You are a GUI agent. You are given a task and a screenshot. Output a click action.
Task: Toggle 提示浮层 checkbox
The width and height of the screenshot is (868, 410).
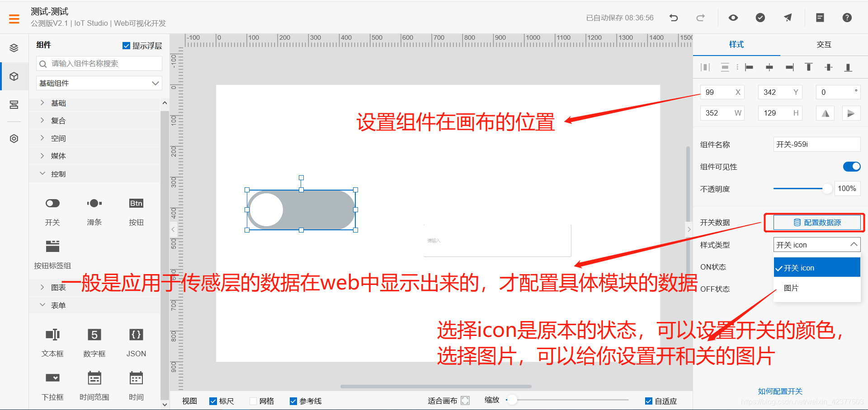(127, 46)
